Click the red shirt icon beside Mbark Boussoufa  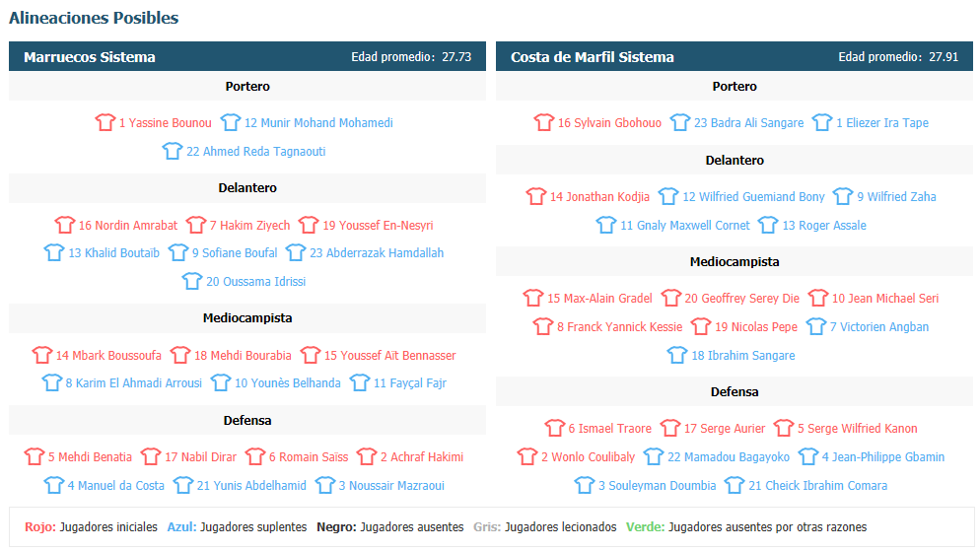pyautogui.click(x=41, y=355)
